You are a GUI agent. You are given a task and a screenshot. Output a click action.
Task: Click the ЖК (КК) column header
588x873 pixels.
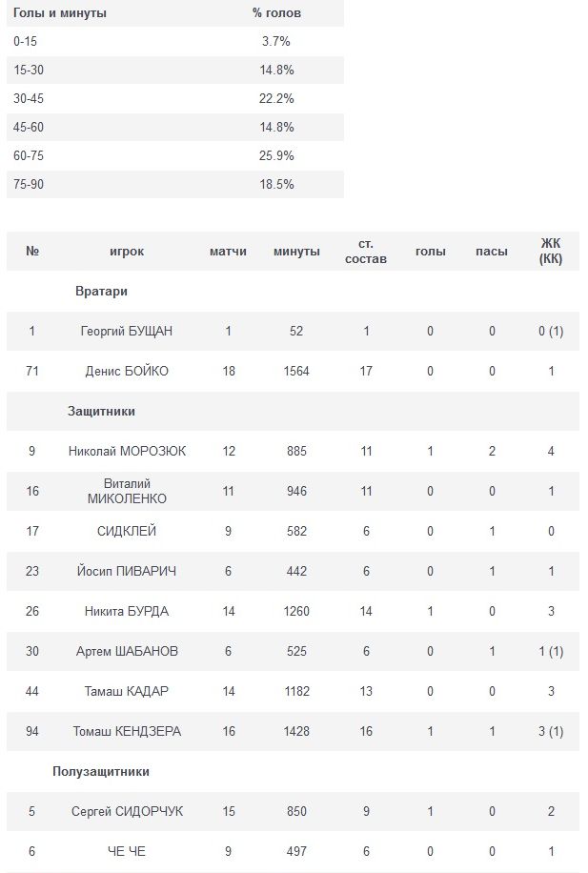point(551,252)
